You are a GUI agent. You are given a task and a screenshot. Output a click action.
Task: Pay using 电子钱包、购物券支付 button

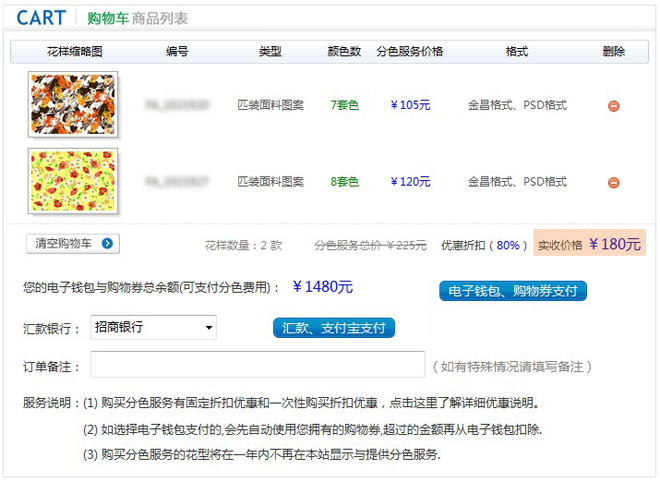tap(513, 291)
